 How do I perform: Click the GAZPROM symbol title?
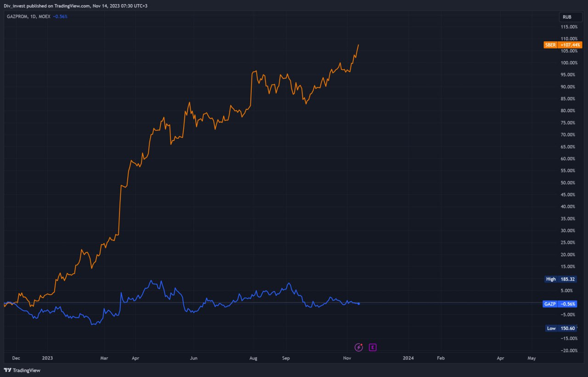pos(17,17)
